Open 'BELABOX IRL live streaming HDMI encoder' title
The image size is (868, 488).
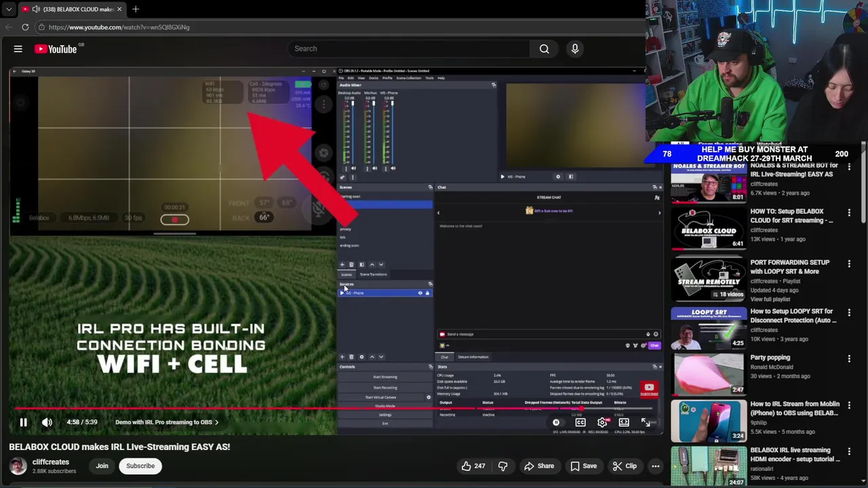point(795,455)
